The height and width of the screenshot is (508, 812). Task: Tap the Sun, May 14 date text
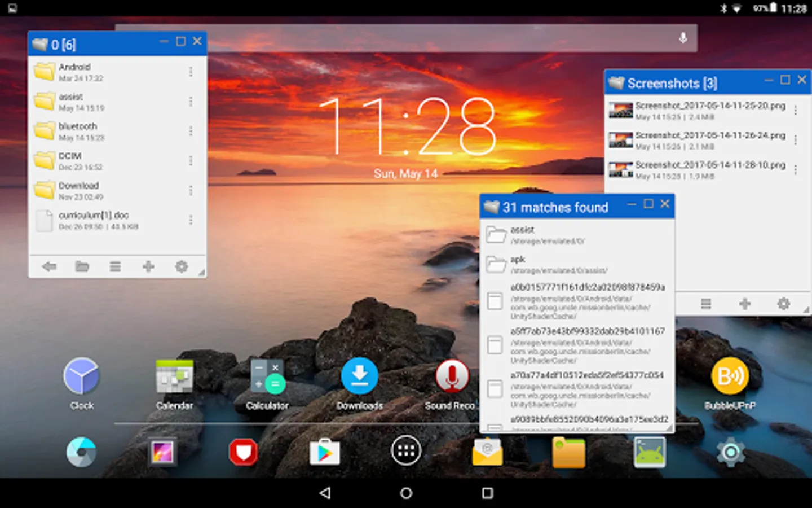click(x=406, y=174)
